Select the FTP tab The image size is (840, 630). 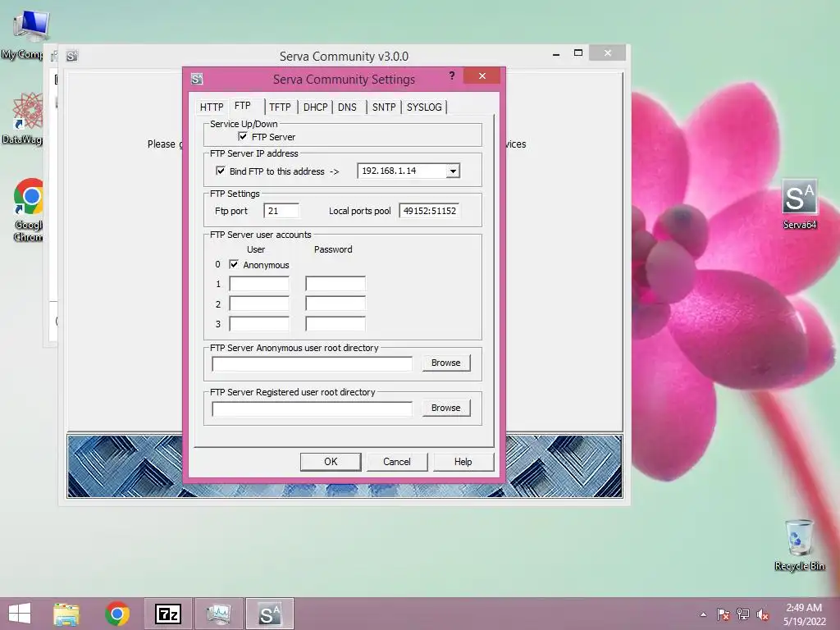pyautogui.click(x=243, y=106)
